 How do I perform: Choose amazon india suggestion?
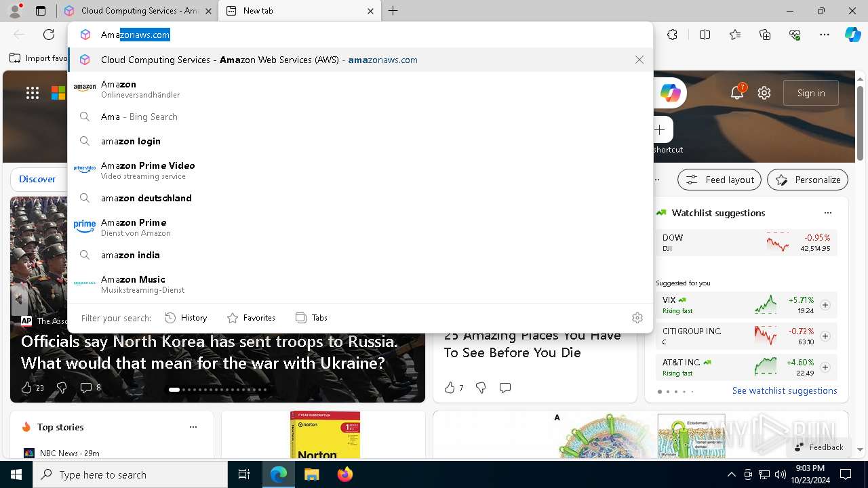click(360, 255)
